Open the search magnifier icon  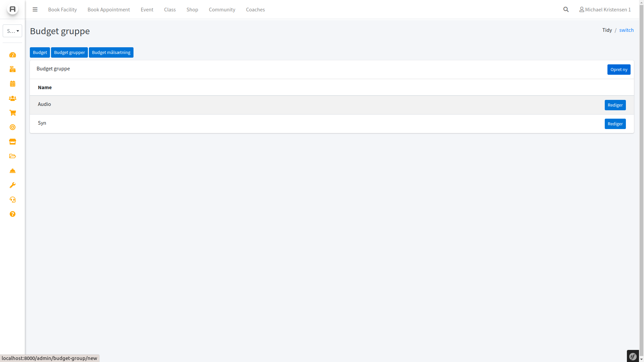(x=566, y=9)
